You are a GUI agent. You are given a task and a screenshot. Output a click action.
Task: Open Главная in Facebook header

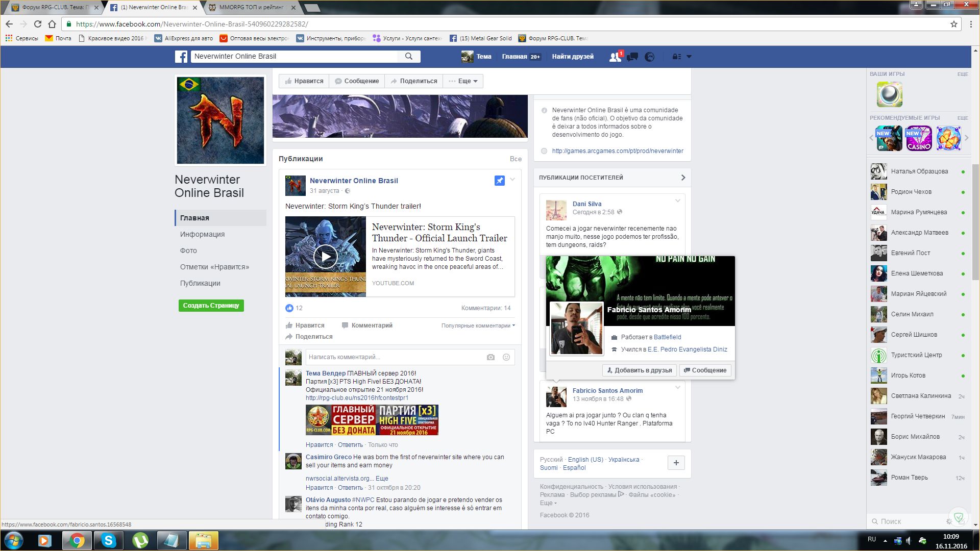coord(514,57)
